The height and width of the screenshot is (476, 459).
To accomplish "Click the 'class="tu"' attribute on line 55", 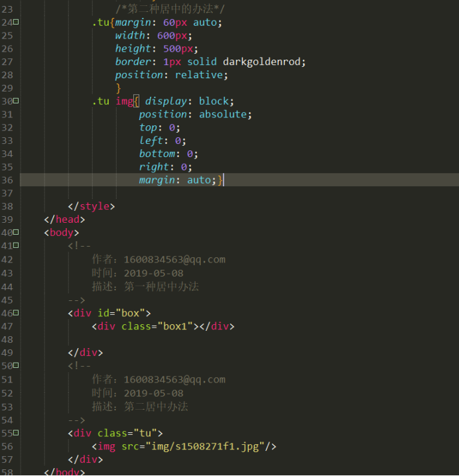I will point(127,433).
